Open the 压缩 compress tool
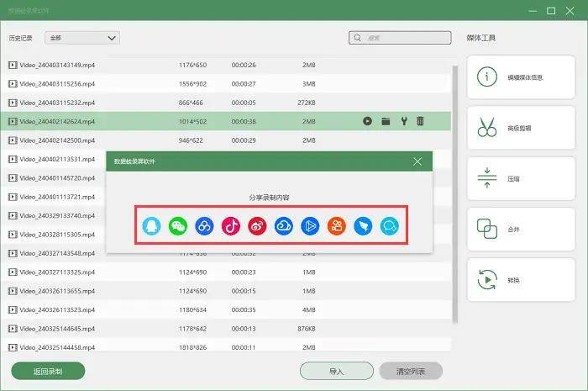 [x=521, y=178]
